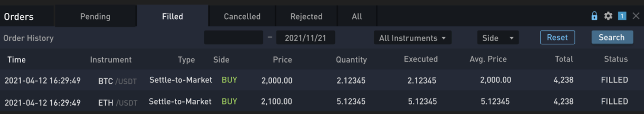The width and height of the screenshot is (644, 114).
Task: Switch to the All orders tab
Action: [357, 16]
